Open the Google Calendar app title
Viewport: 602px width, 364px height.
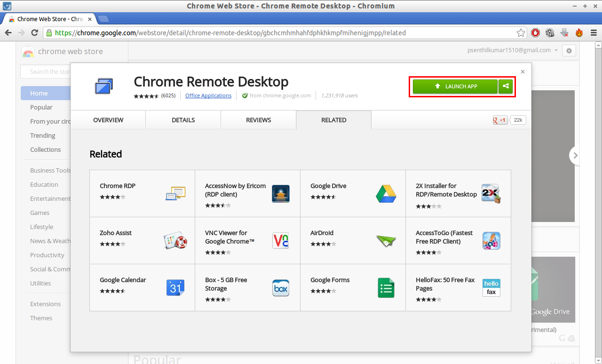click(123, 280)
